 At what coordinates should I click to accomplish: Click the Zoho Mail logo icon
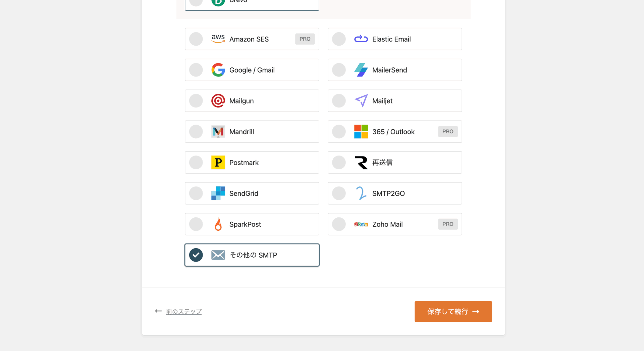361,224
